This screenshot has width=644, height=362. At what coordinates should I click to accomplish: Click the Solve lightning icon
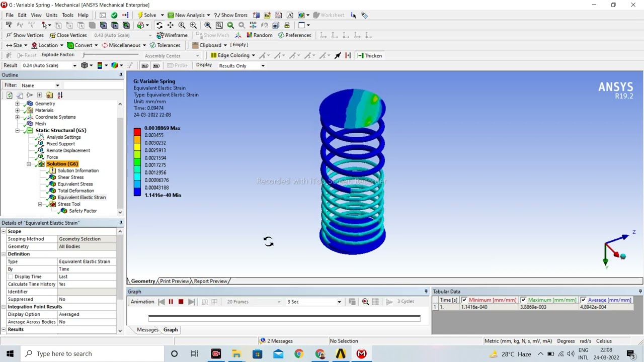coord(140,15)
